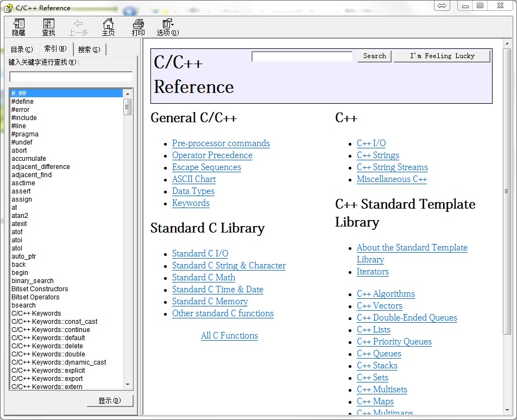The height and width of the screenshot is (420, 517).
Task: Click the page search text box
Action: (x=302, y=57)
